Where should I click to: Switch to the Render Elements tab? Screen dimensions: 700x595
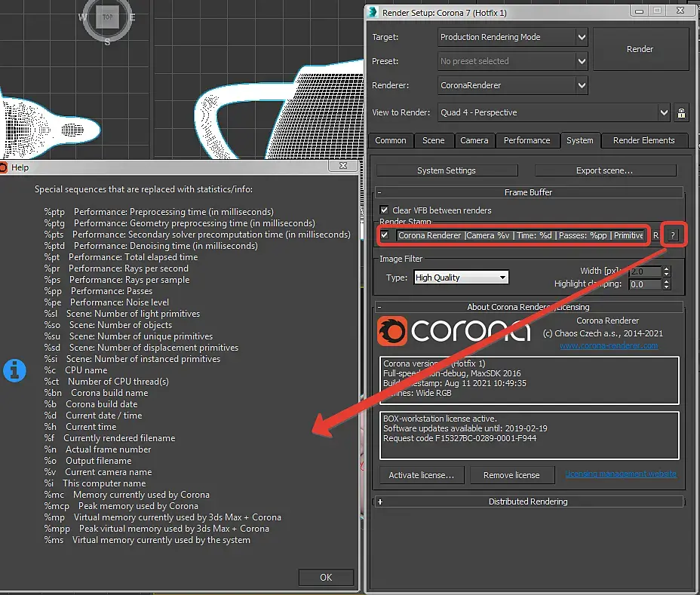pos(643,140)
